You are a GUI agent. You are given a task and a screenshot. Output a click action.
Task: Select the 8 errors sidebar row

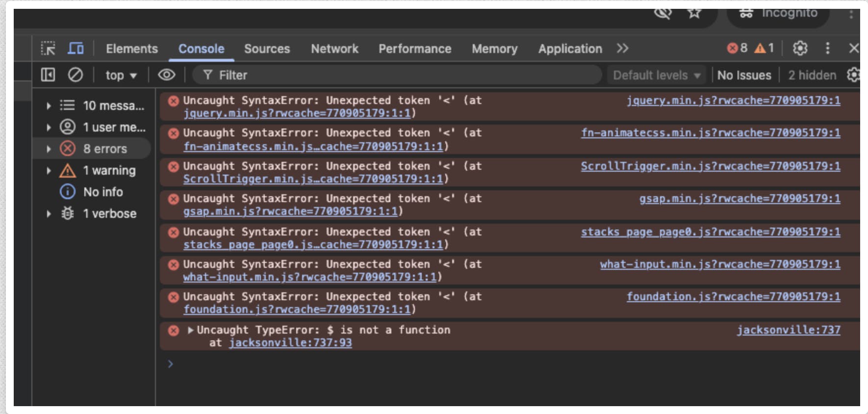coord(92,149)
